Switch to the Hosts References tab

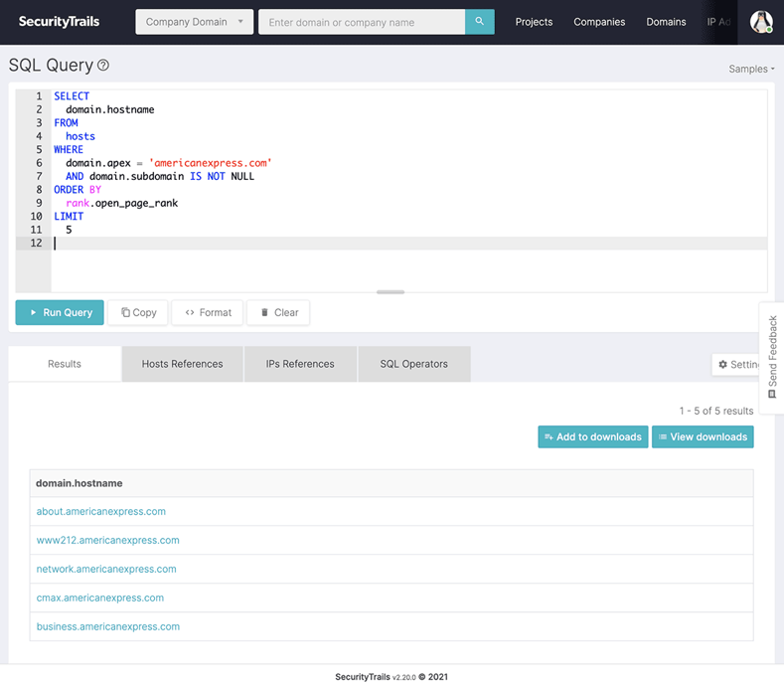coord(182,364)
